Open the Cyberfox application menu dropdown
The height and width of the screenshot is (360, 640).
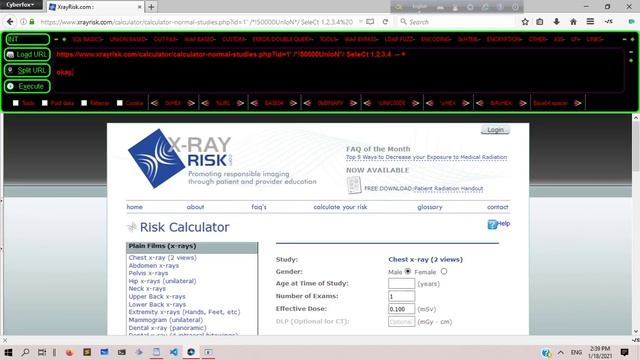21,4
